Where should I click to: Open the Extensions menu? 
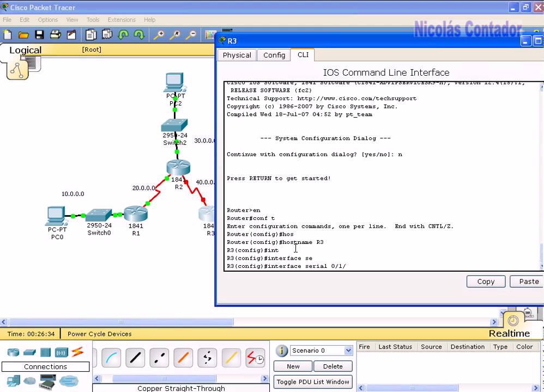tap(122, 20)
